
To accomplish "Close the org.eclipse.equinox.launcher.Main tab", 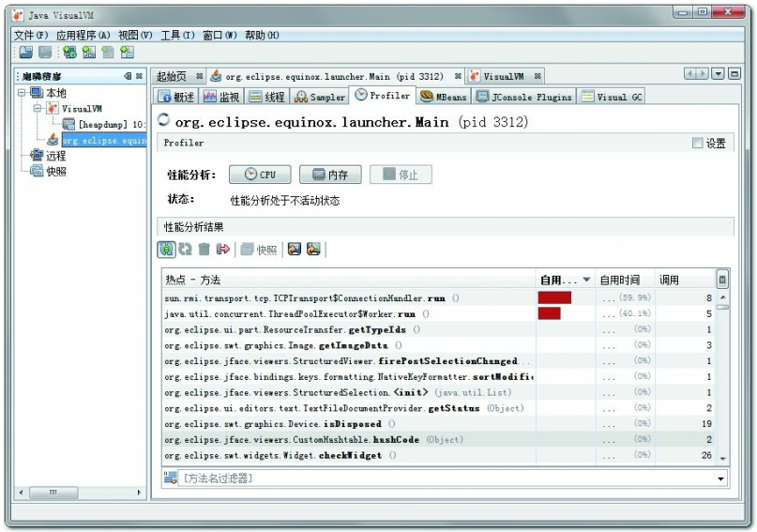I will point(458,76).
